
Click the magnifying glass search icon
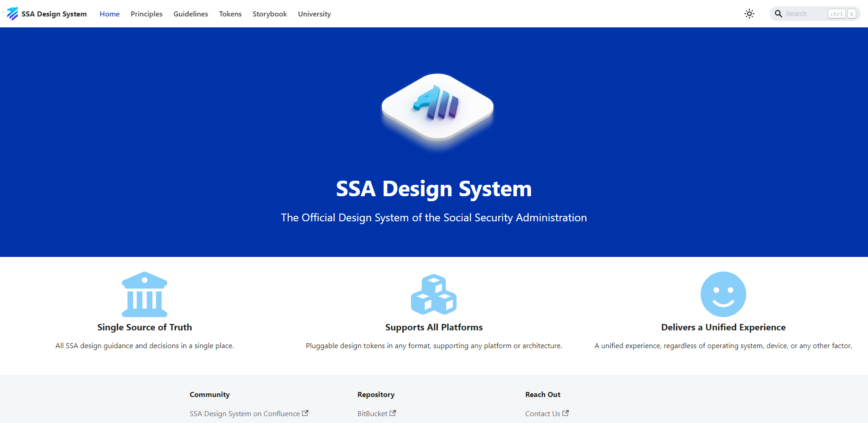pos(779,14)
